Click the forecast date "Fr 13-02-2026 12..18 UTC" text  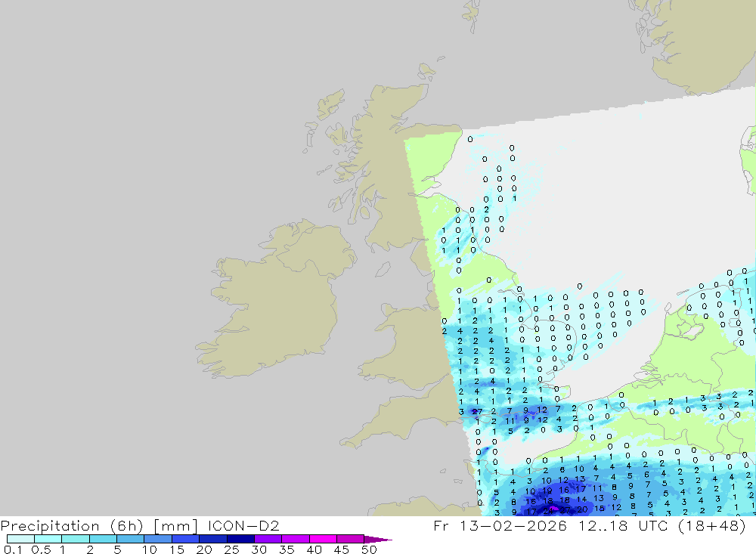(550, 525)
